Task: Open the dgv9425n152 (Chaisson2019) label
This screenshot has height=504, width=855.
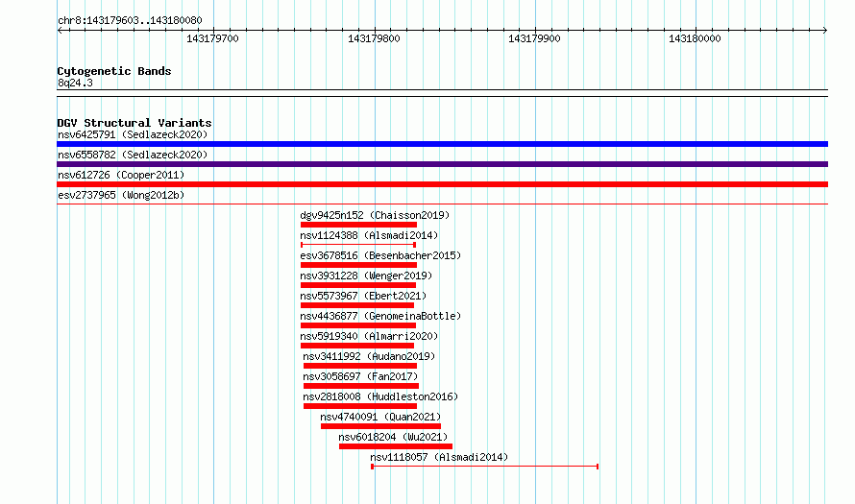Action: (375, 215)
